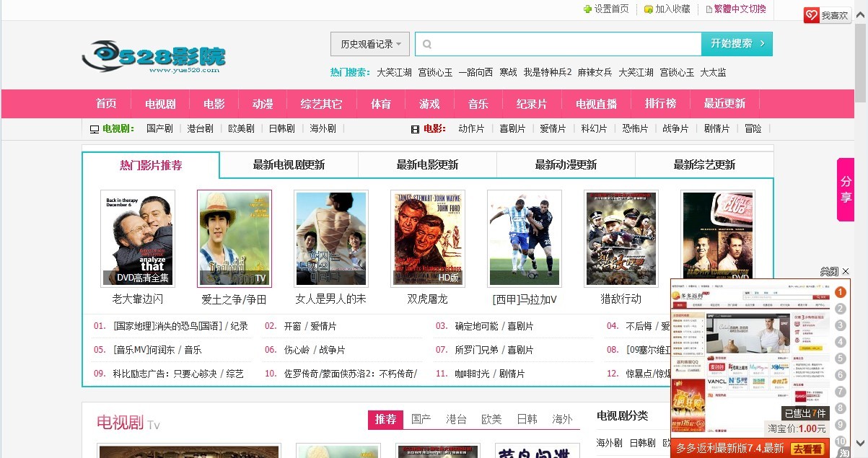Click the 我喜欢 heart icon
The width and height of the screenshot is (868, 458).
810,13
